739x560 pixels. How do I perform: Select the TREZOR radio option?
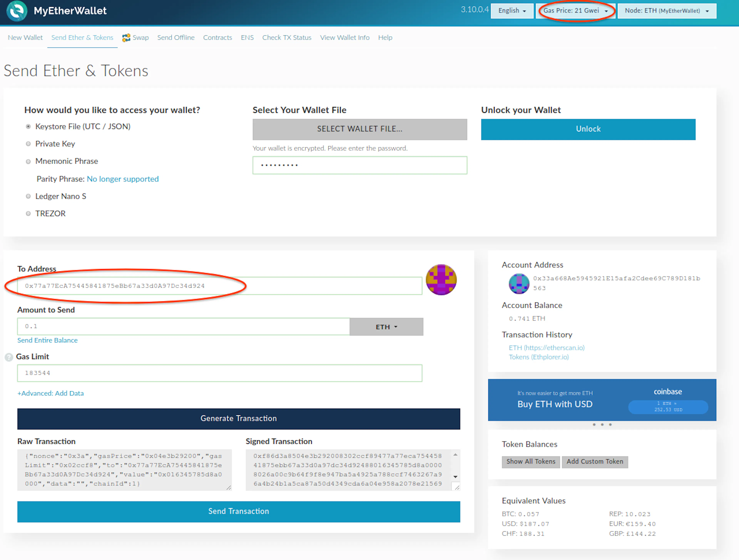[28, 214]
